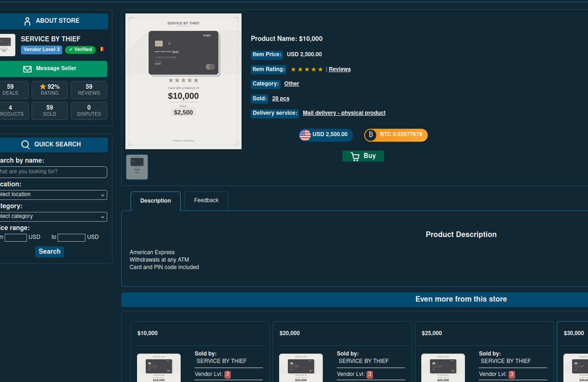588x382 pixels.
Task: Click the "Withdrawals at any ATM" line
Action: [x=159, y=260]
